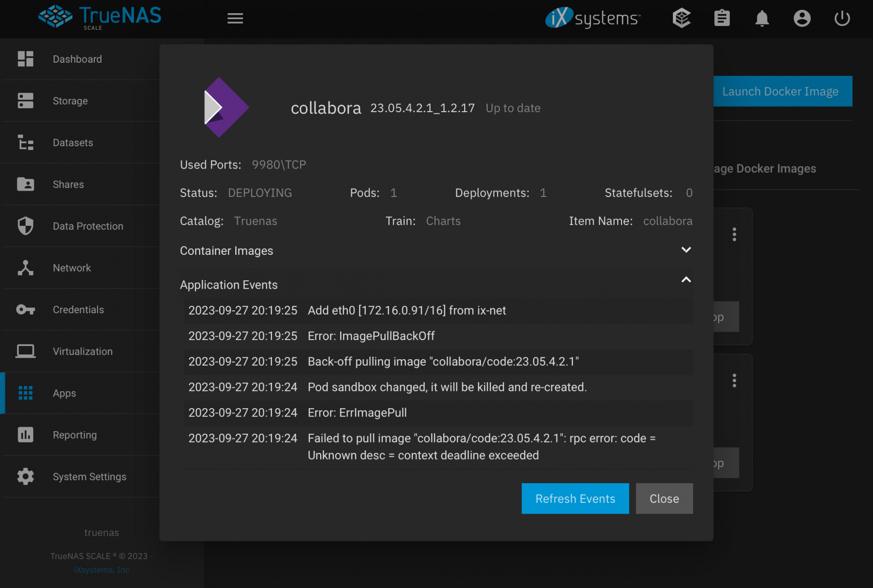Open the Jobs clipboard icon

point(722,19)
